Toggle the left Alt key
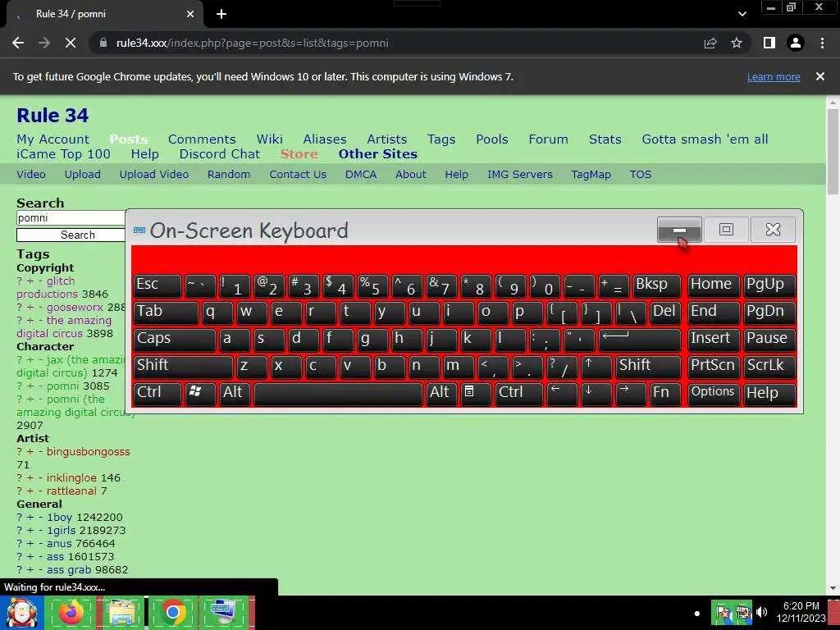840x630 pixels. [x=235, y=393]
